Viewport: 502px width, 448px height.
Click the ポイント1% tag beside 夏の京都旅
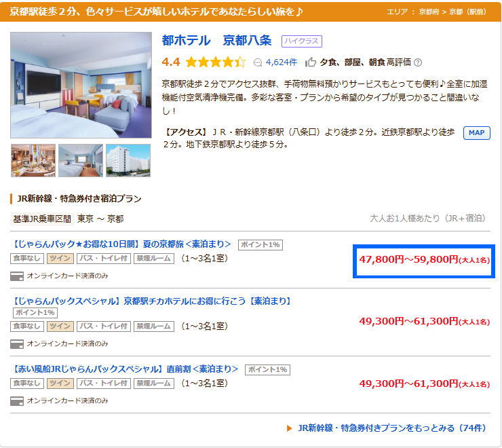point(260,245)
